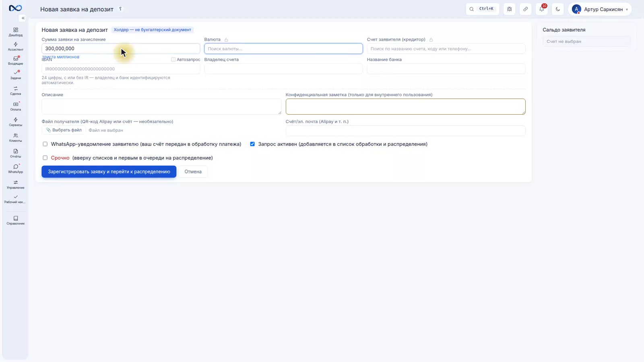The height and width of the screenshot is (362, 644).
Task: Open Дашборд in the sidebar
Action: (16, 32)
